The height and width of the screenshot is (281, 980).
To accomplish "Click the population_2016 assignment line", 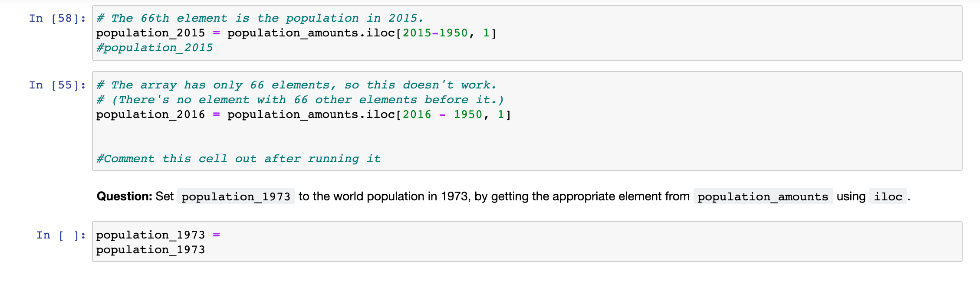I will coord(304,114).
